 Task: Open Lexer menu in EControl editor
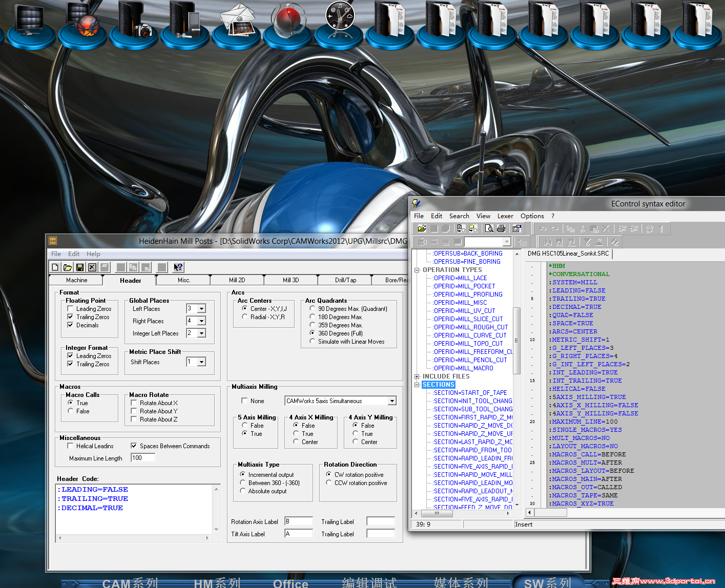[505, 216]
